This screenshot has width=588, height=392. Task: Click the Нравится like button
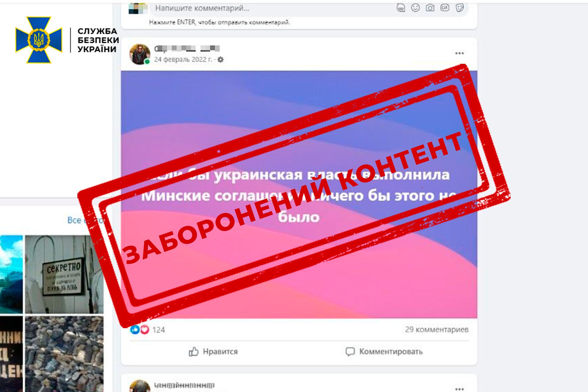[x=213, y=351]
